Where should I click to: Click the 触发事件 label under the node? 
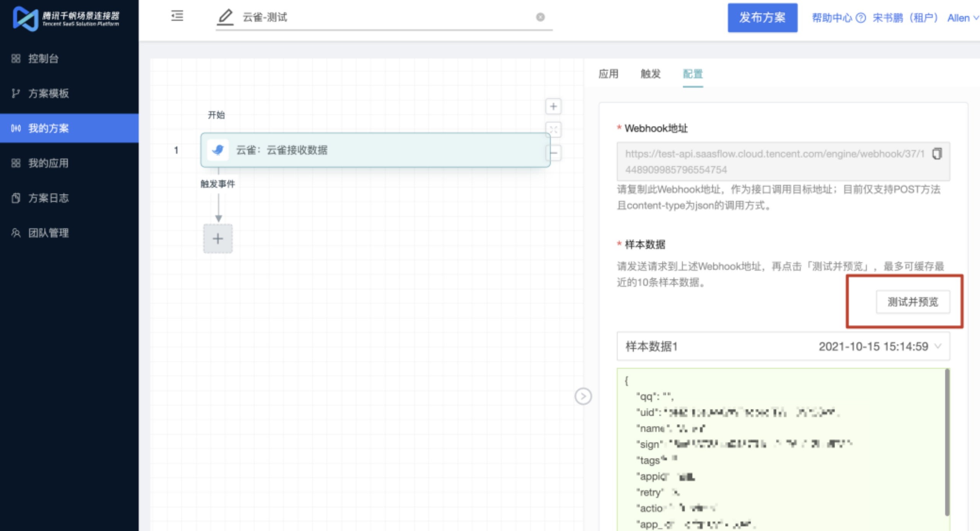click(x=218, y=184)
